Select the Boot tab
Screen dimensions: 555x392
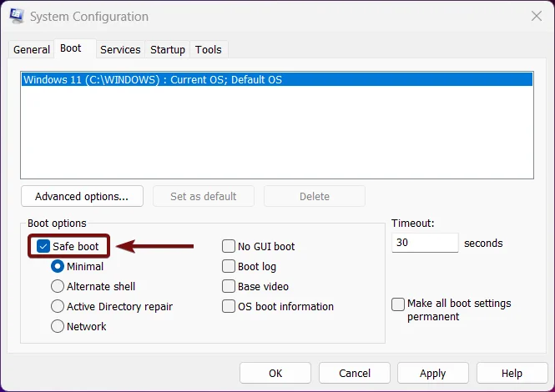tap(74, 48)
